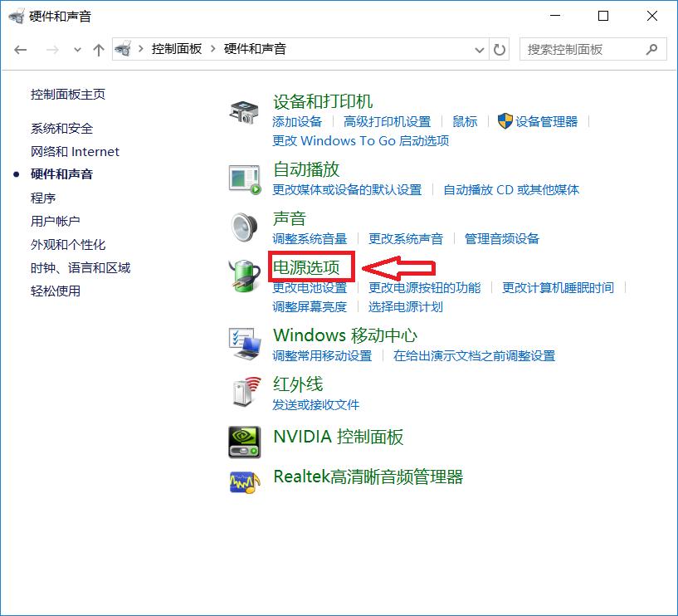
Task: Click the 自动播放 disc icon
Action: click(x=244, y=178)
